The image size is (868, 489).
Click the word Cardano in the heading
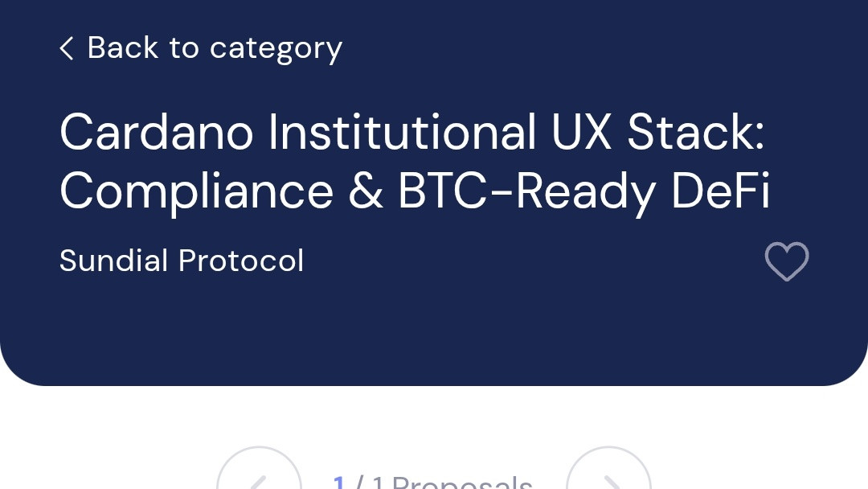(x=157, y=132)
